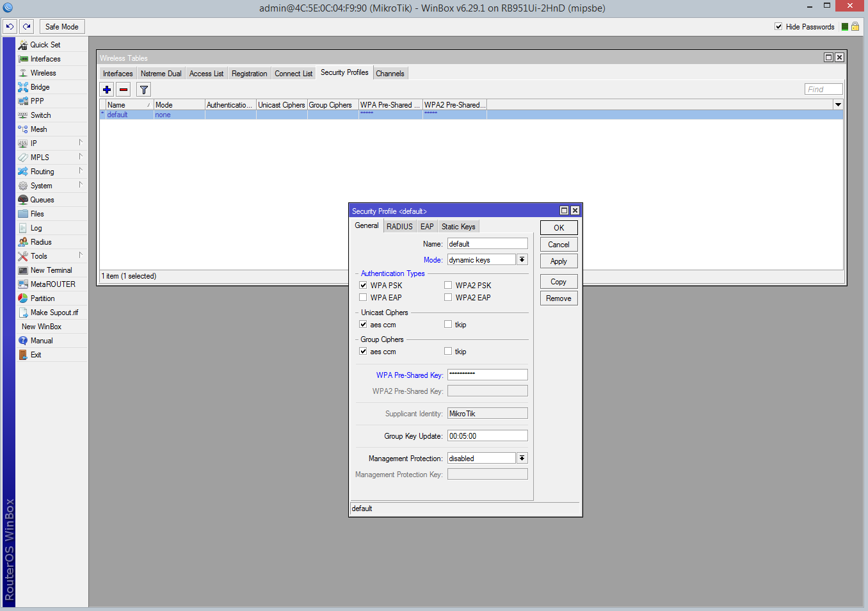Open the Registration tab
This screenshot has height=611, width=868.
(249, 74)
